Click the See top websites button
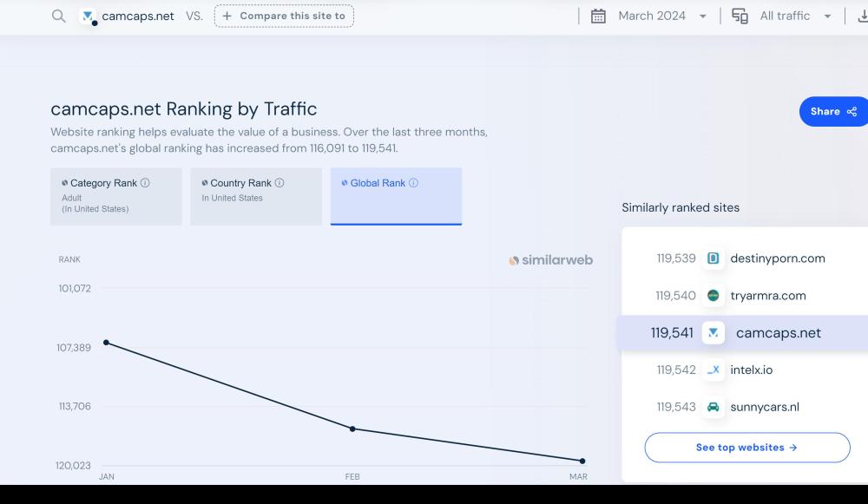The height and width of the screenshot is (504, 868). coord(746,448)
